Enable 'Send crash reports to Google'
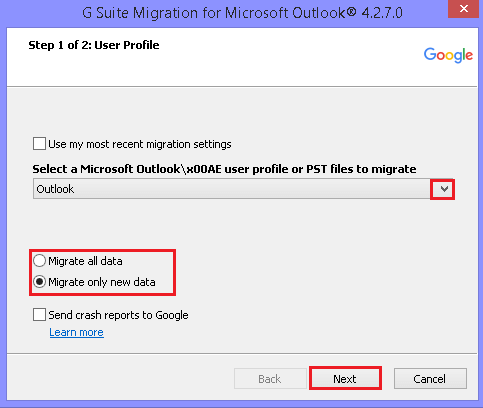Image resolution: width=483 pixels, height=408 pixels. click(x=39, y=315)
